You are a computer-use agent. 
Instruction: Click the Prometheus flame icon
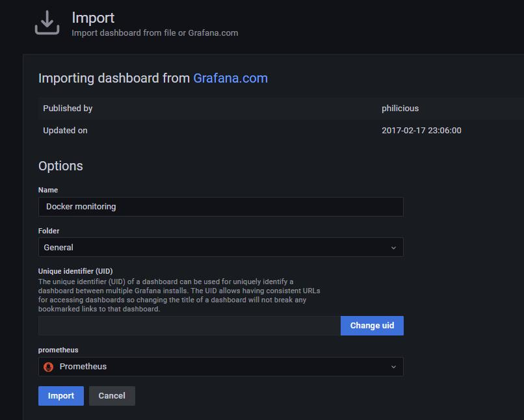(49, 367)
